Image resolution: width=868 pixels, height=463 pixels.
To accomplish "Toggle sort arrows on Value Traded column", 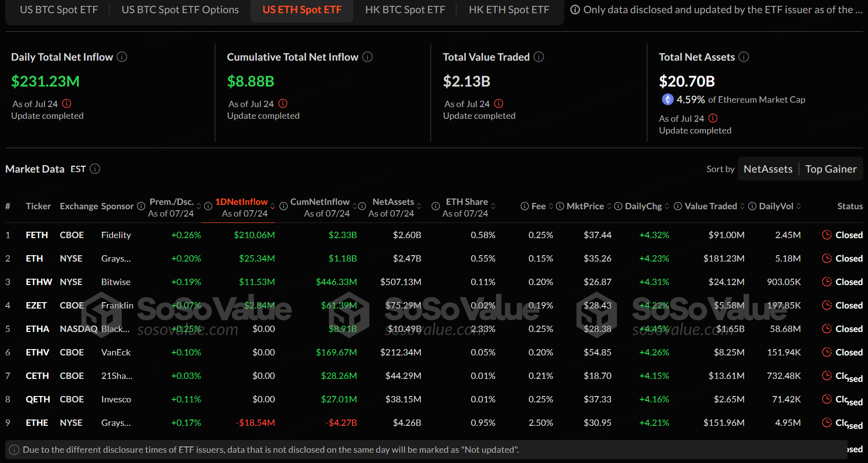I will (x=742, y=206).
